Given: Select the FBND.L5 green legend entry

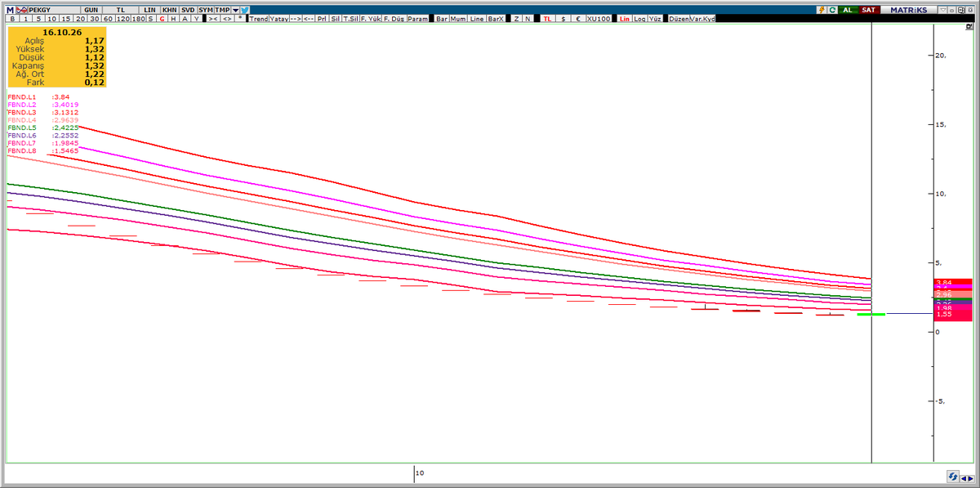Looking at the screenshot, I should point(43,128).
